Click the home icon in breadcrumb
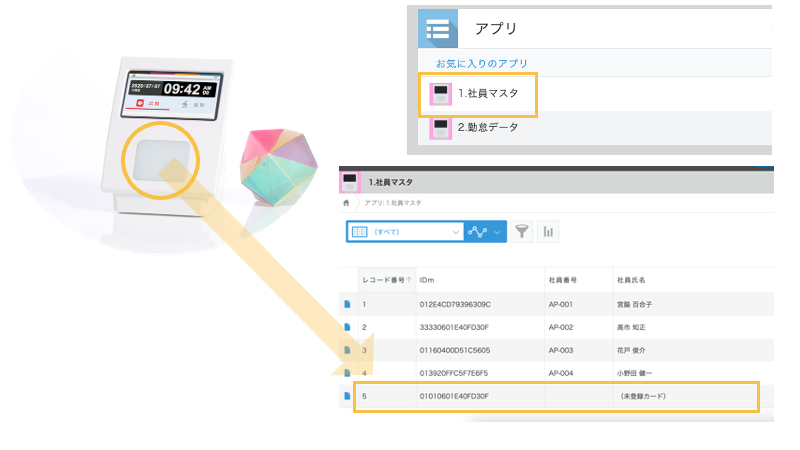Image resolution: width=800 pixels, height=450 pixels. [346, 203]
